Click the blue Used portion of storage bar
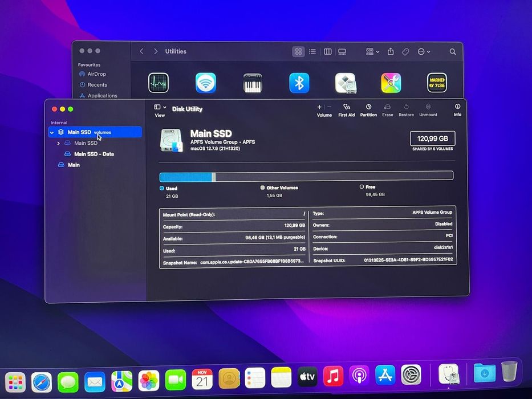The height and width of the screenshot is (399, 532). 186,177
